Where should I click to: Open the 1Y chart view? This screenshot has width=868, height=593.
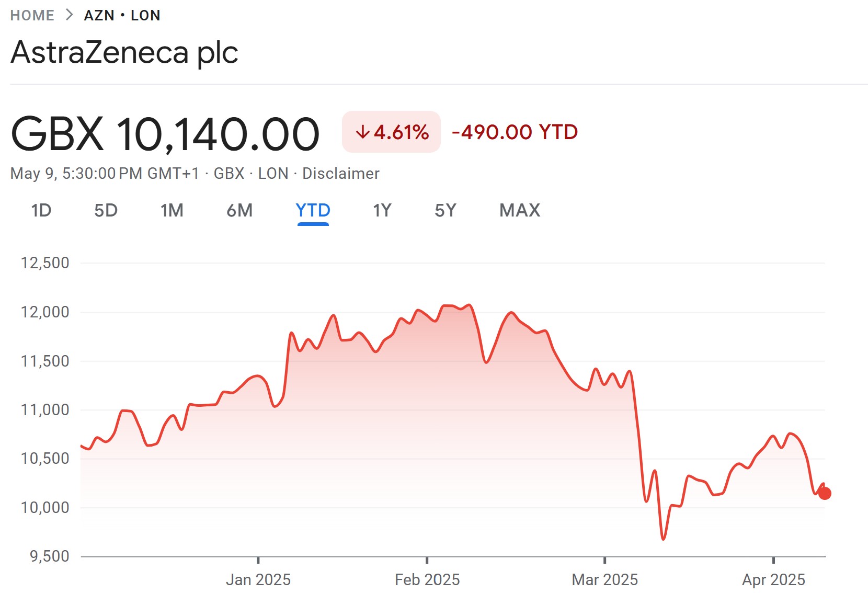coord(382,210)
